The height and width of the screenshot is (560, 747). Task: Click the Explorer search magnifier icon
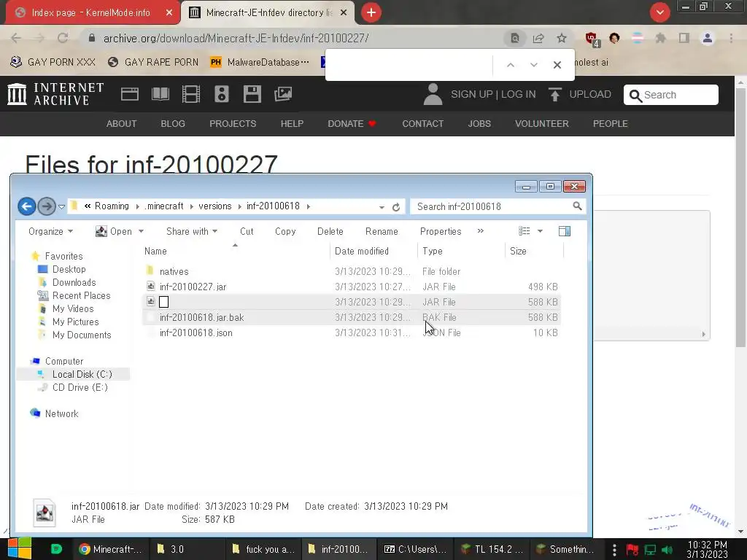click(x=577, y=206)
